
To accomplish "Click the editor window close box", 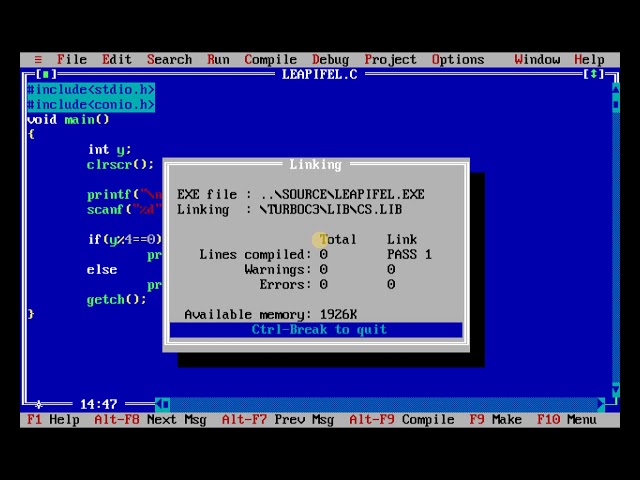I will 45,74.
